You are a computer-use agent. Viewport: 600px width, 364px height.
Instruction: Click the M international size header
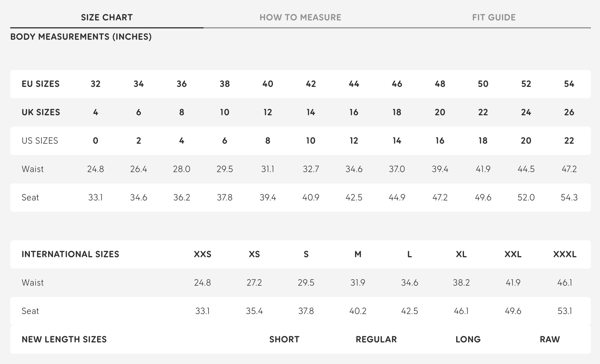coord(358,254)
